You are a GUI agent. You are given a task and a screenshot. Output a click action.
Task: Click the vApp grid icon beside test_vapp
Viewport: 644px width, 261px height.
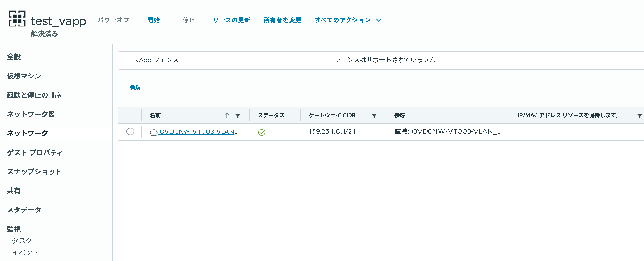(17, 19)
